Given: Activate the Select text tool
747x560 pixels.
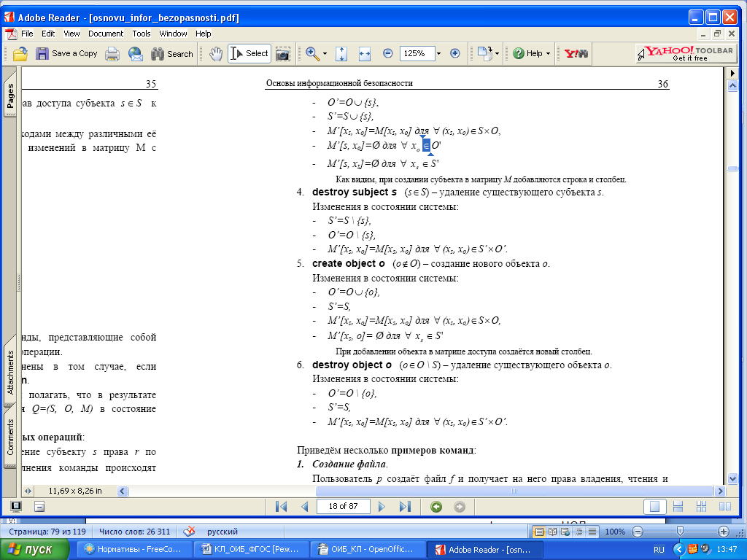Looking at the screenshot, I should tap(249, 53).
